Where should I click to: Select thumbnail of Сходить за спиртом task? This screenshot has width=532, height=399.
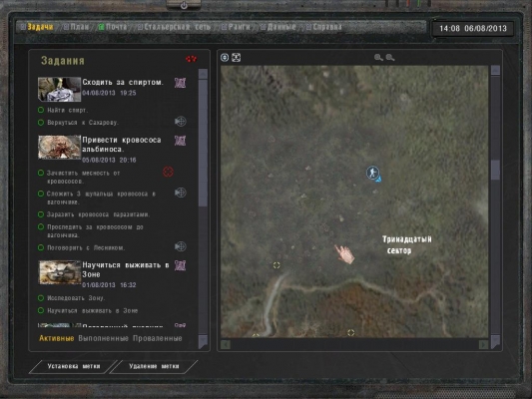[x=59, y=89]
